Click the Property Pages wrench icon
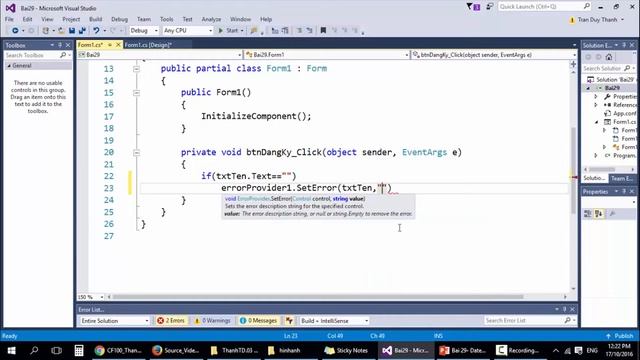 (612, 214)
